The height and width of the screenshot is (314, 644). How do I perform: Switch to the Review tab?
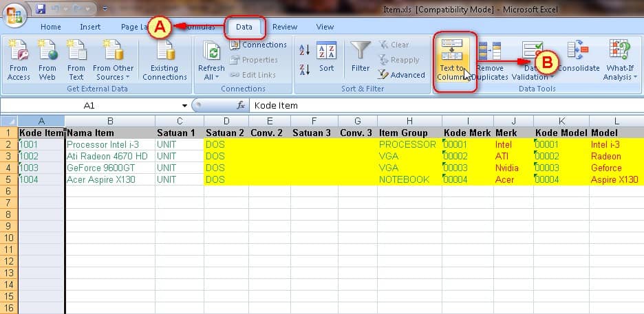tap(285, 27)
